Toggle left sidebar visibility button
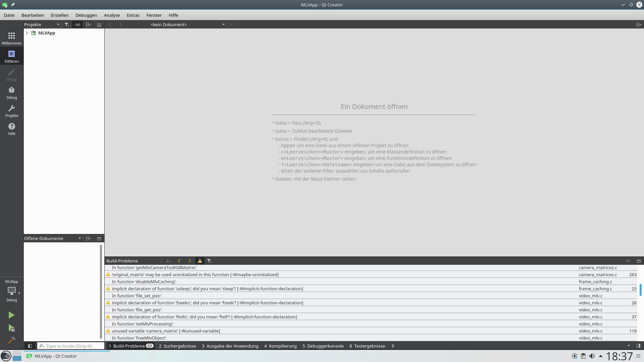 tap(30, 346)
